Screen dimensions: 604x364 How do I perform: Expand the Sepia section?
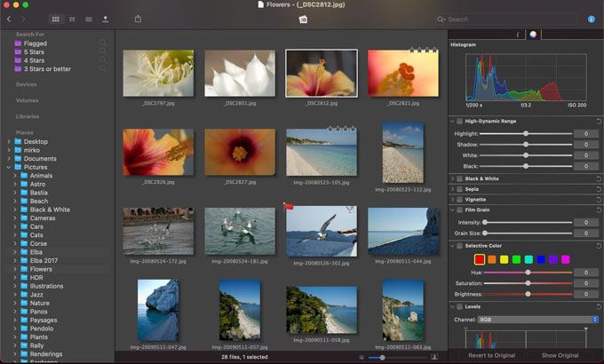tap(453, 189)
